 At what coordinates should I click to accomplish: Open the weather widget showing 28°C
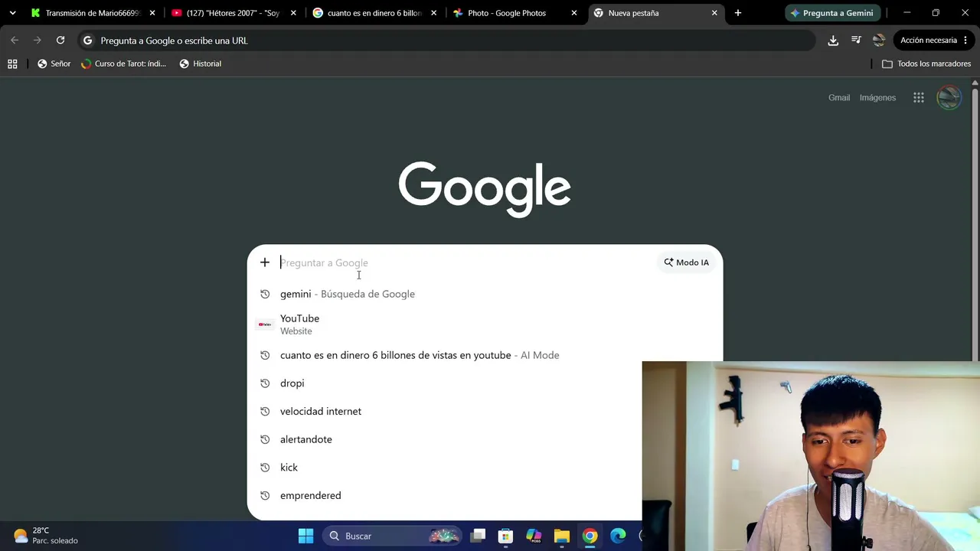tap(46, 536)
